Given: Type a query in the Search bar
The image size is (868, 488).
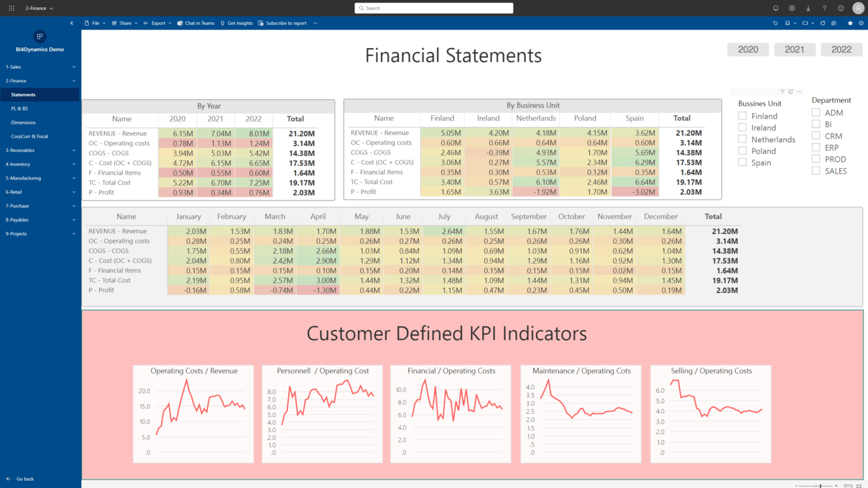Looking at the screenshot, I should tap(434, 8).
